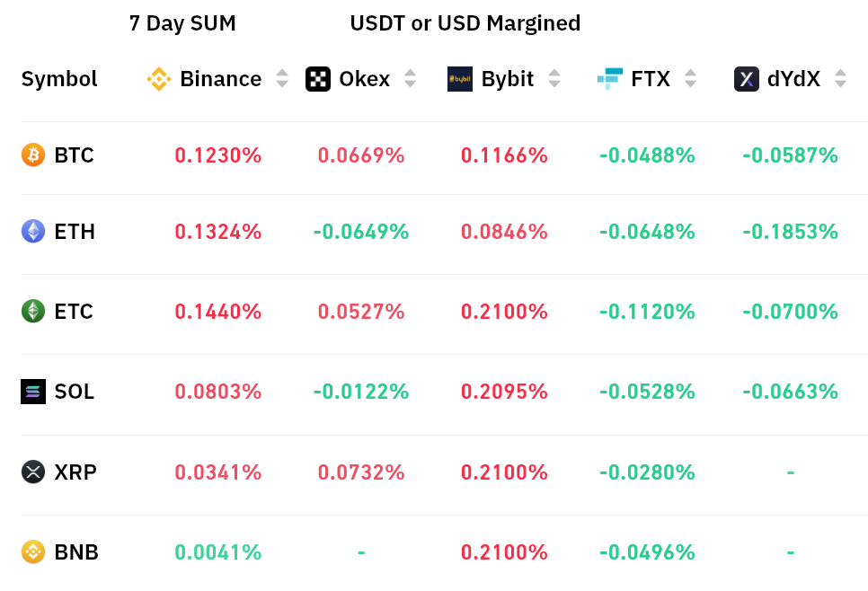Select the 7 Day SUM tab
This screenshot has height=591, width=868.
pos(182,23)
